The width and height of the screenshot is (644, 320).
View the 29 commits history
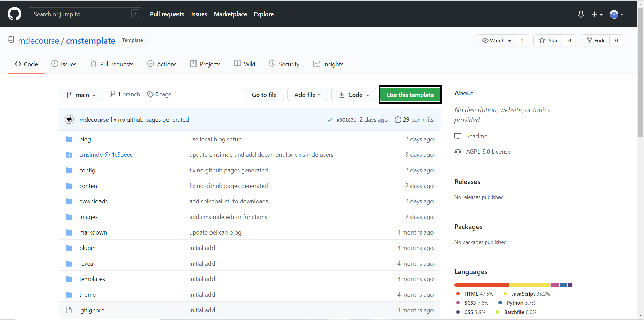point(414,120)
